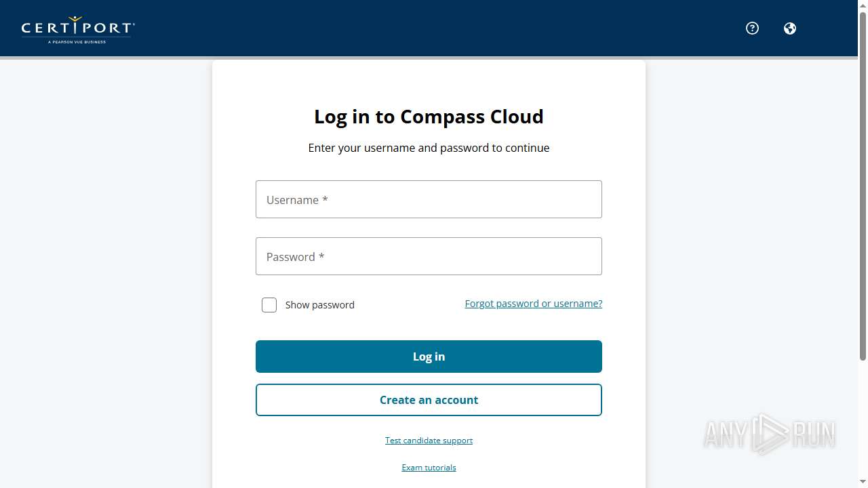The height and width of the screenshot is (488, 868).
Task: Click the "Enter your username and password" subtitle
Action: tap(429, 148)
